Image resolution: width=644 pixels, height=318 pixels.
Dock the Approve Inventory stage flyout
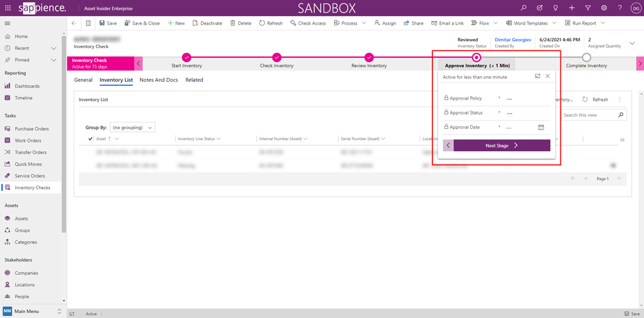[x=538, y=76]
